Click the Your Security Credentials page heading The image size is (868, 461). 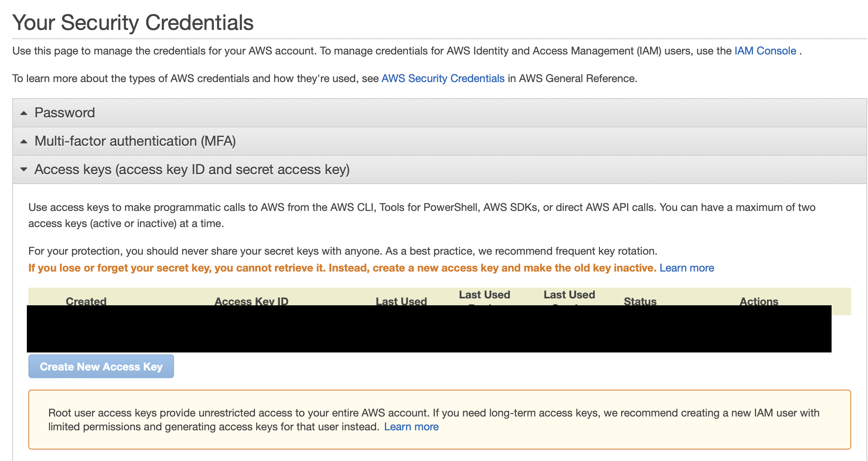(133, 23)
